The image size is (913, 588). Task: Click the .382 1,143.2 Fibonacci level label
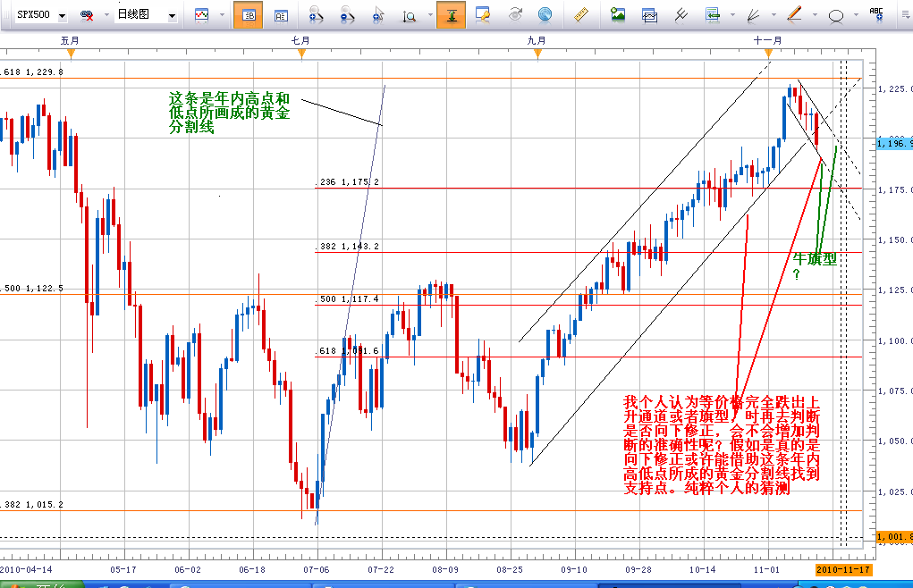(x=349, y=247)
